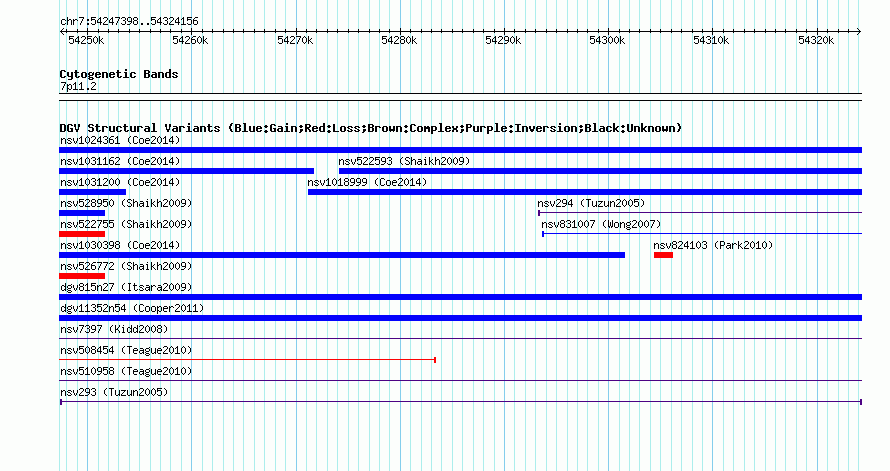Click the 54310k ruler tick label
The width and height of the screenshot is (890, 471).
[x=711, y=40]
